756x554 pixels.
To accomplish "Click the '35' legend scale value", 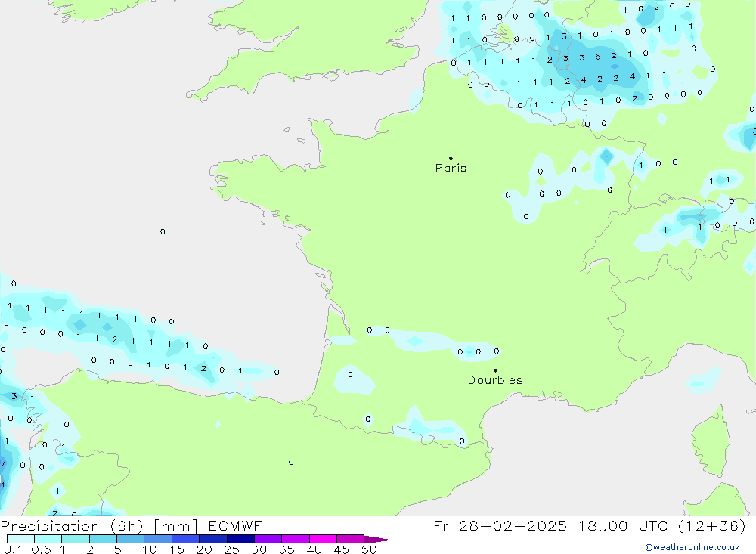I will point(287,549).
